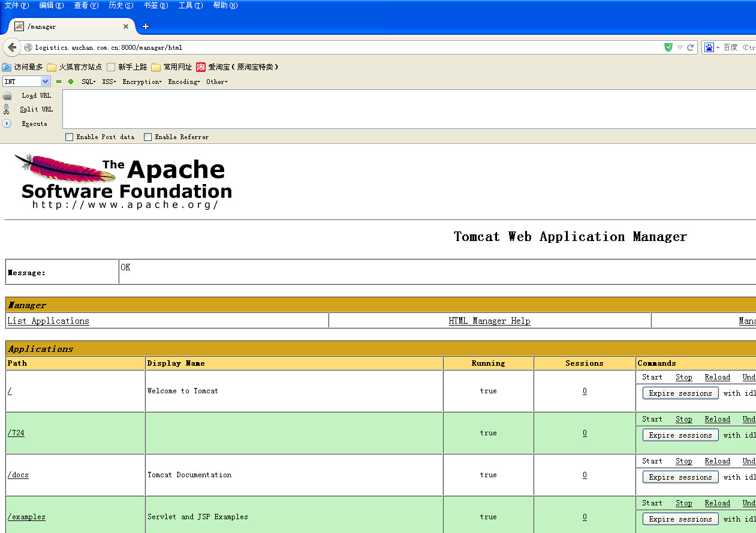Reload page with the refresh icon
Image resolution: width=756 pixels, height=533 pixels.
(x=691, y=47)
